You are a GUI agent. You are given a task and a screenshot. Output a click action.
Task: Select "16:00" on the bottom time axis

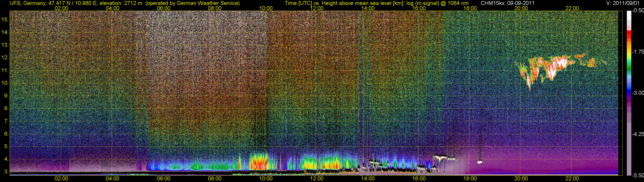click(419, 179)
